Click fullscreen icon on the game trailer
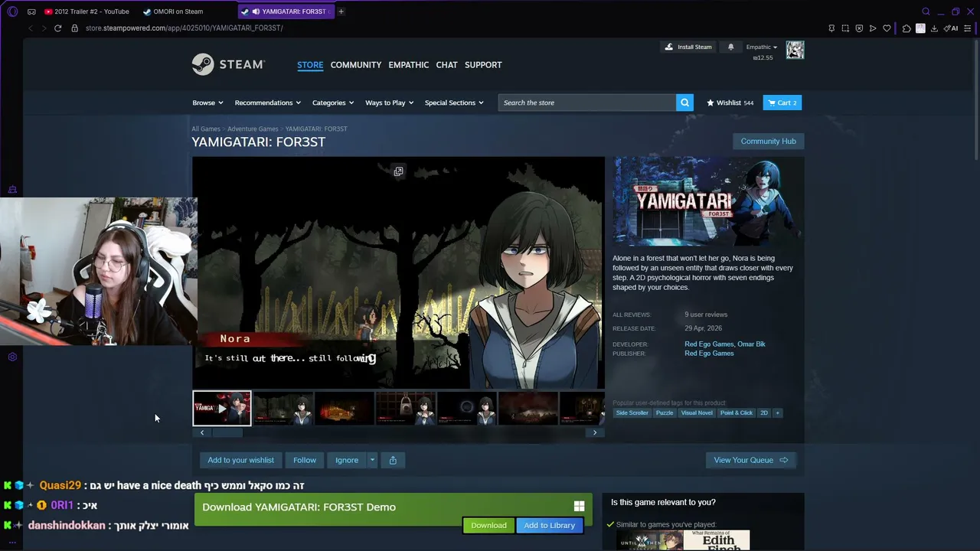Screen dimensions: 980x551 coord(398,171)
